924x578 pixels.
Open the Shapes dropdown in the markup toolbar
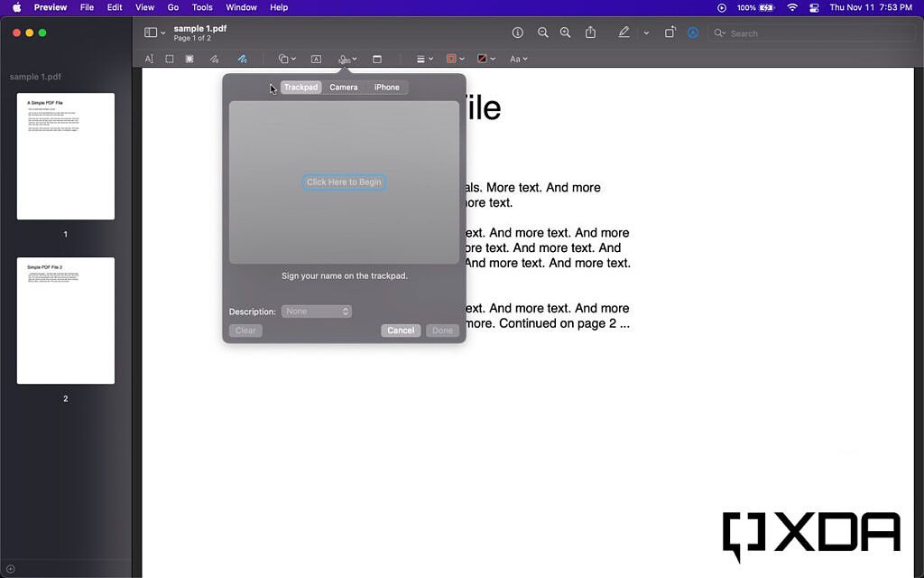286,59
